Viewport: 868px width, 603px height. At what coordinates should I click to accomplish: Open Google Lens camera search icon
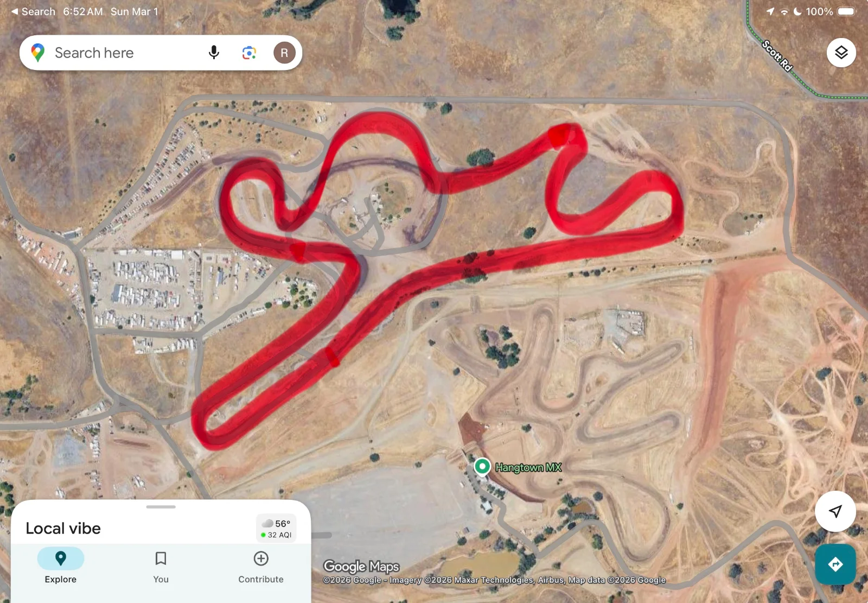click(249, 53)
